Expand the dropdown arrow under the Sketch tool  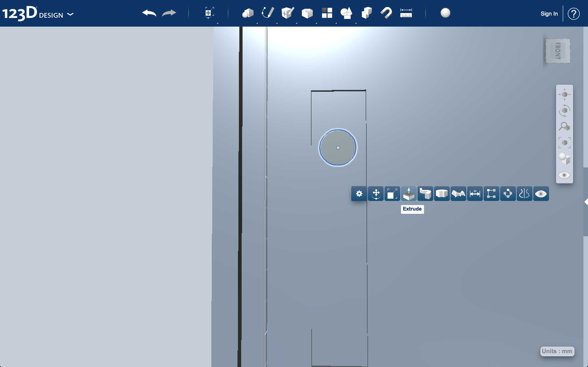coord(277,23)
